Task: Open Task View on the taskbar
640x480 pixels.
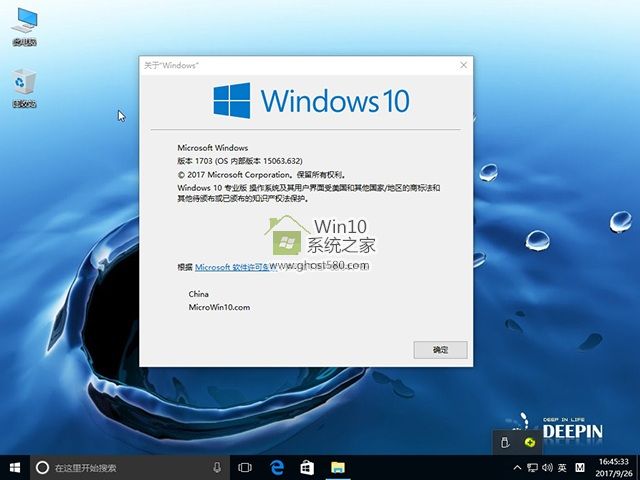Action: point(245,468)
